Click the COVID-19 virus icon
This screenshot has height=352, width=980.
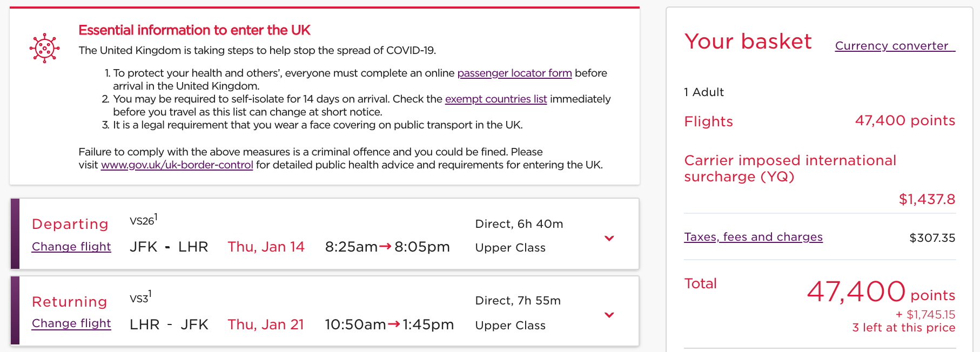[44, 49]
